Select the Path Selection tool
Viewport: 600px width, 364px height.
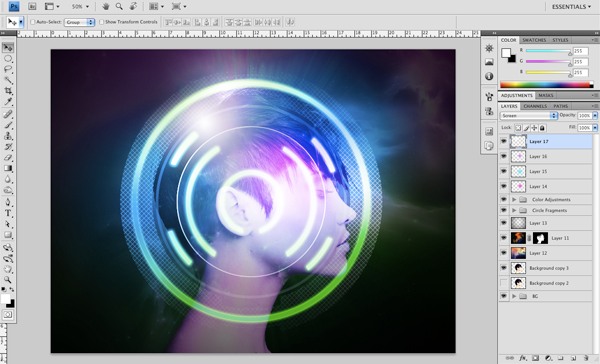[x=8, y=224]
